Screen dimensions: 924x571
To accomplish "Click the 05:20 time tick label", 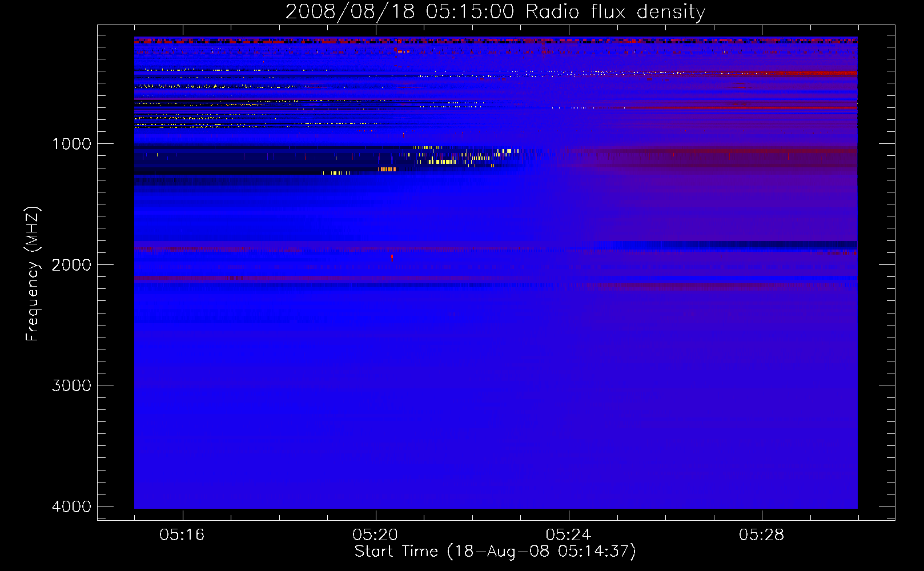I will tap(375, 534).
